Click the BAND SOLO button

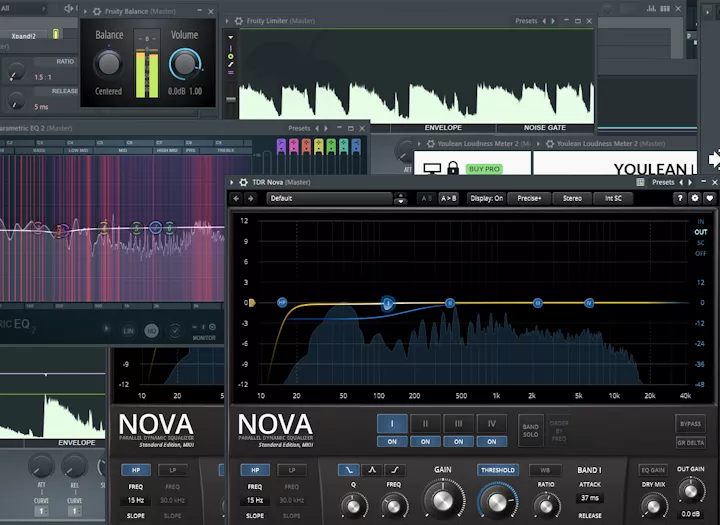pyautogui.click(x=530, y=430)
